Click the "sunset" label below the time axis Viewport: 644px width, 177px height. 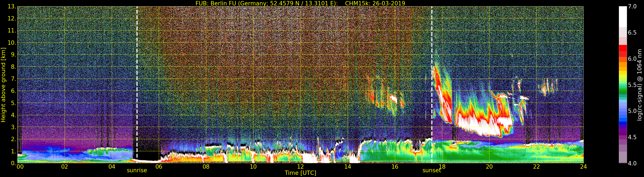point(432,171)
